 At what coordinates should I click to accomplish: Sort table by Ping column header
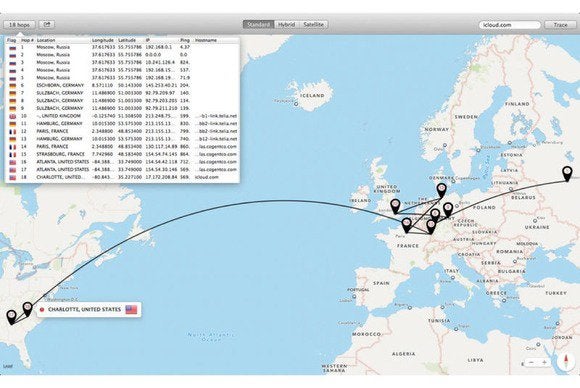185,40
